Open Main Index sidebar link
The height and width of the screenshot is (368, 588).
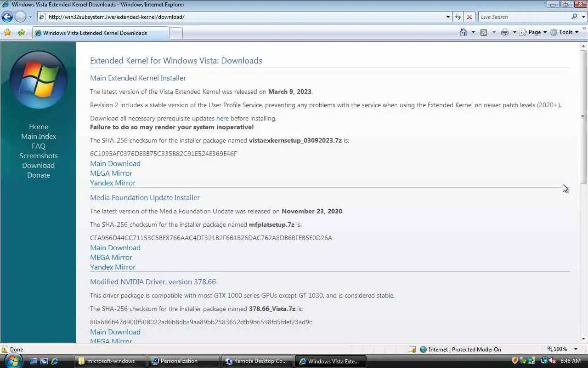coord(39,137)
